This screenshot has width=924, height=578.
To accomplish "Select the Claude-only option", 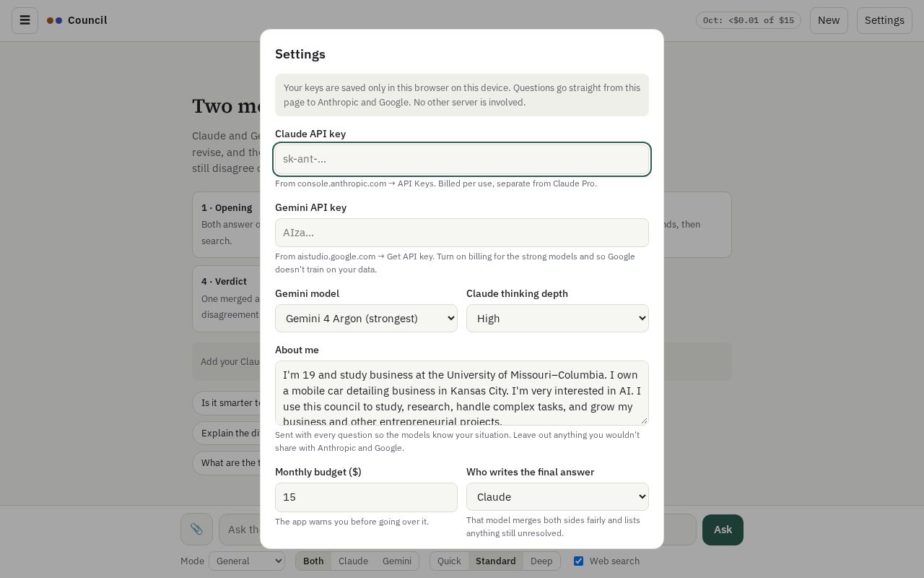I will (353, 561).
